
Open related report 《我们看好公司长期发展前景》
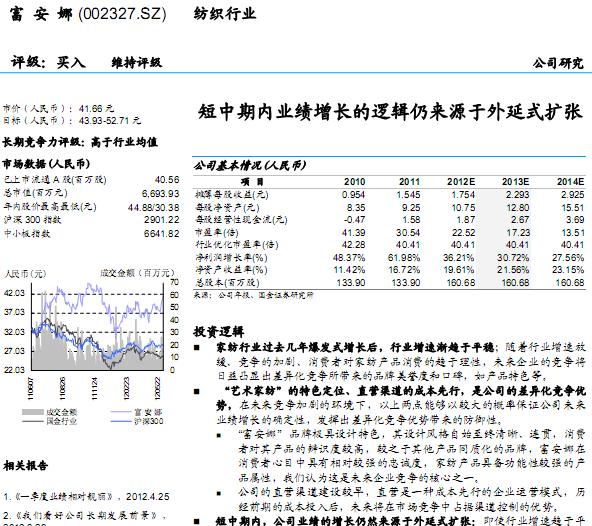click(85, 515)
